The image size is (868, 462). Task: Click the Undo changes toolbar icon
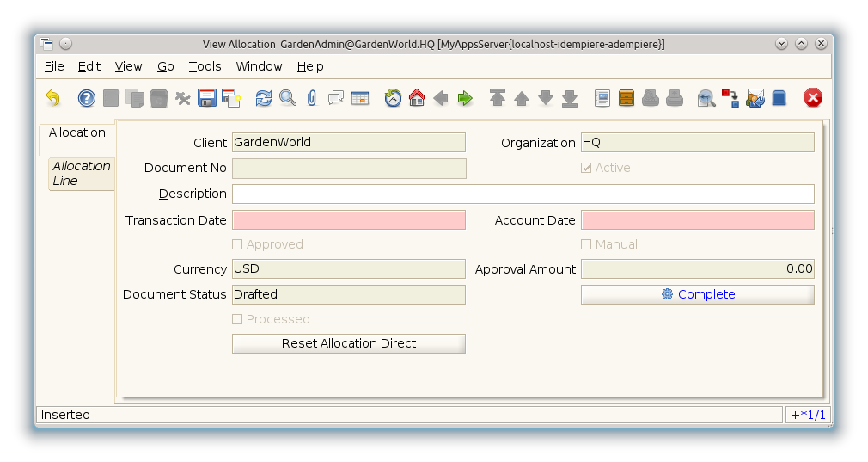pos(53,98)
